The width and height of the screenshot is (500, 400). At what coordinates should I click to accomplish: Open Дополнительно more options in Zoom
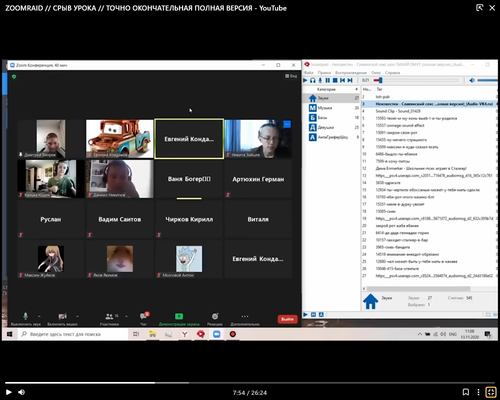(245, 318)
